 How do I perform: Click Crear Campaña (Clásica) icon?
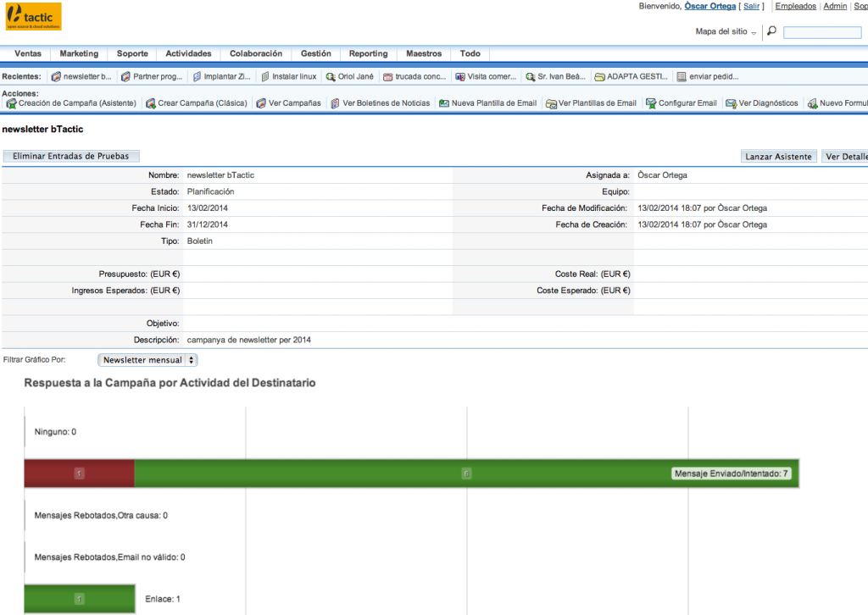coord(151,103)
